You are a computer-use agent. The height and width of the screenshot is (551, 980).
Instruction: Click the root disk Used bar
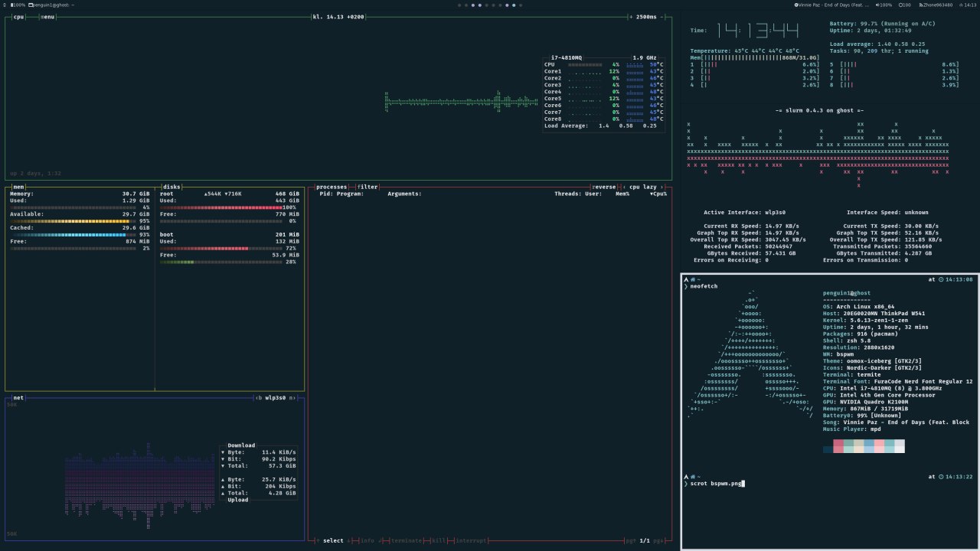pyautogui.click(x=221, y=207)
